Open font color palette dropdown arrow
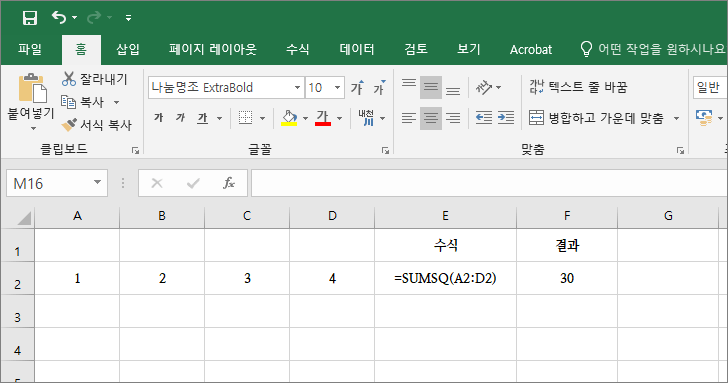 (339, 118)
